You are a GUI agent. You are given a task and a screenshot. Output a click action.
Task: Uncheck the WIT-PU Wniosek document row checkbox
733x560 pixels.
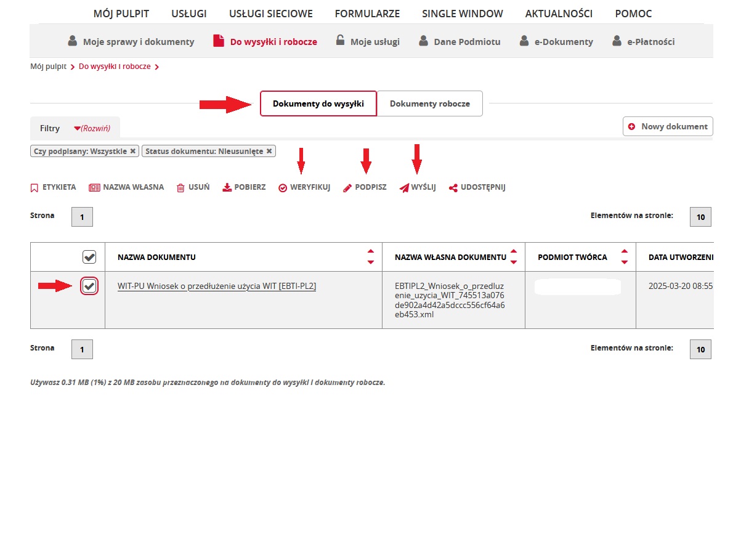[89, 286]
